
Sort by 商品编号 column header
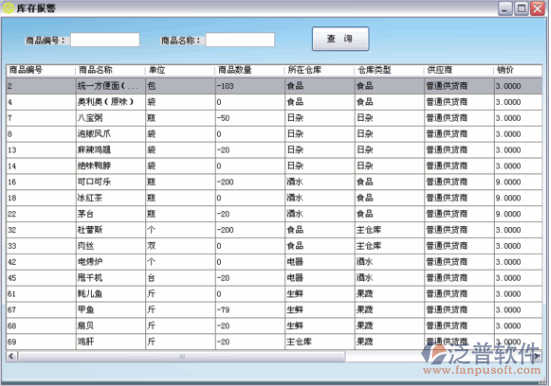41,70
